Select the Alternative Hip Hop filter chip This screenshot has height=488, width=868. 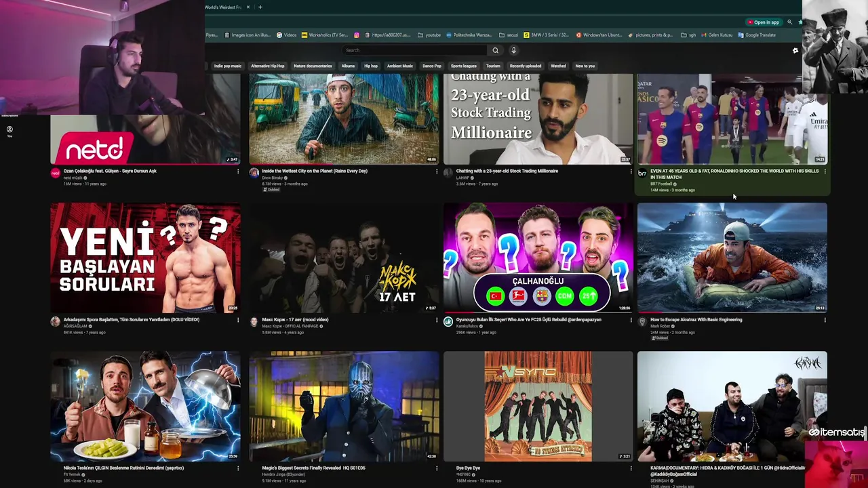point(268,66)
